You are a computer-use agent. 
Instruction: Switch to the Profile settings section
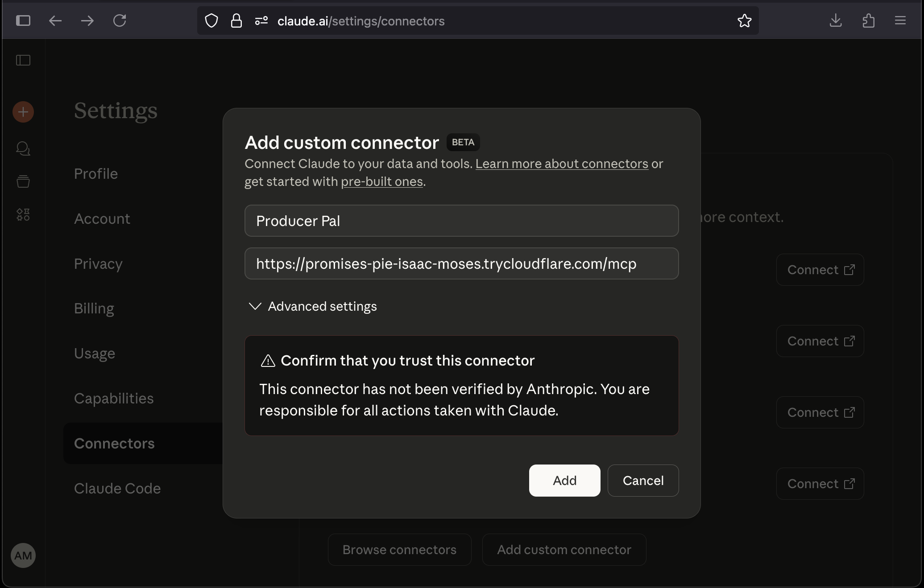pos(95,174)
